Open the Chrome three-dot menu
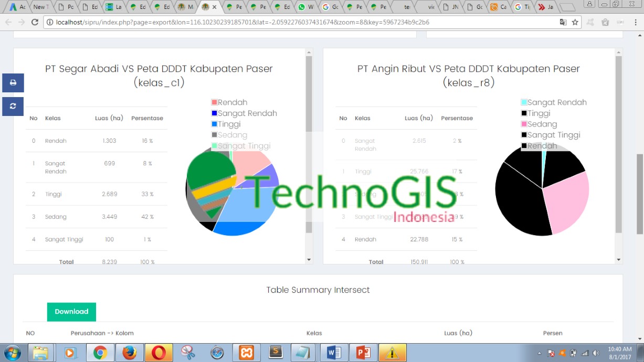 636,22
